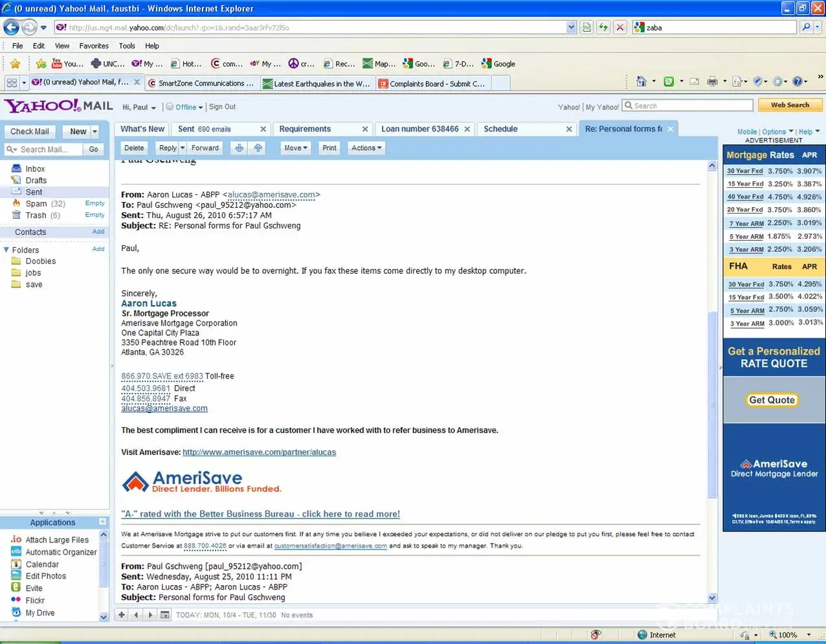Image resolution: width=826 pixels, height=644 pixels.
Task: Open the Move dropdown menu
Action: (x=295, y=148)
